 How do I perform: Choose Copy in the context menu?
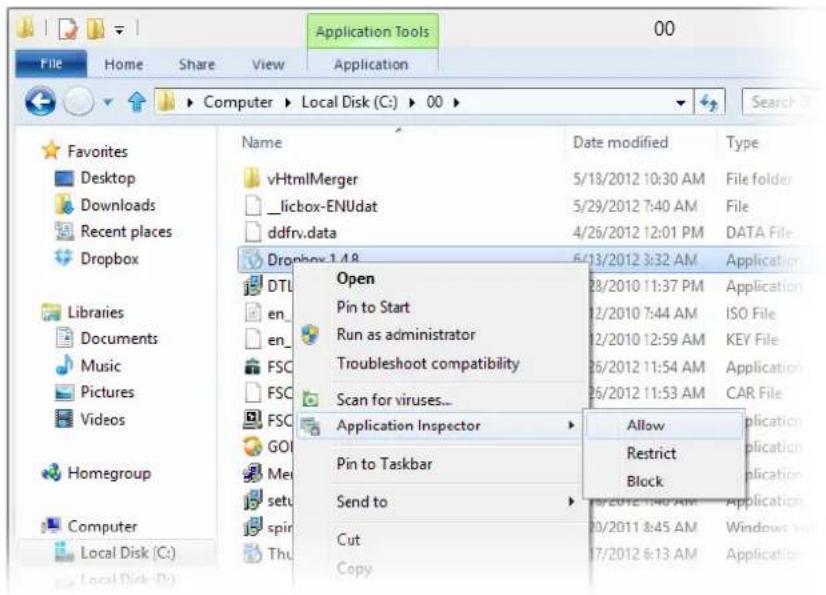(x=354, y=569)
